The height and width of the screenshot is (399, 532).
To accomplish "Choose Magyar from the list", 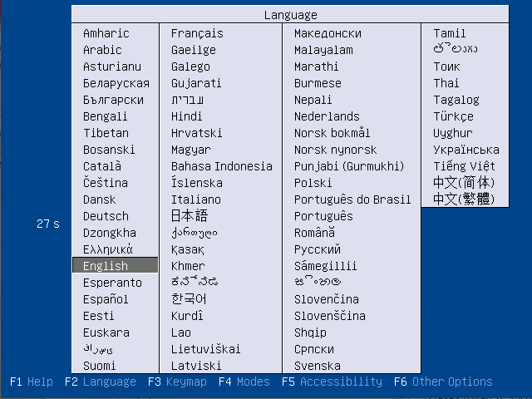I will click(190, 150).
